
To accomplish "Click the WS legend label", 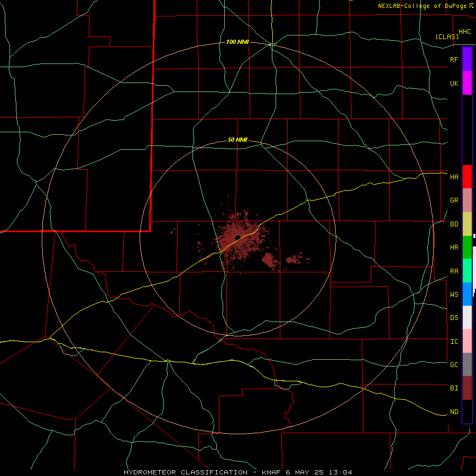I will [454, 295].
